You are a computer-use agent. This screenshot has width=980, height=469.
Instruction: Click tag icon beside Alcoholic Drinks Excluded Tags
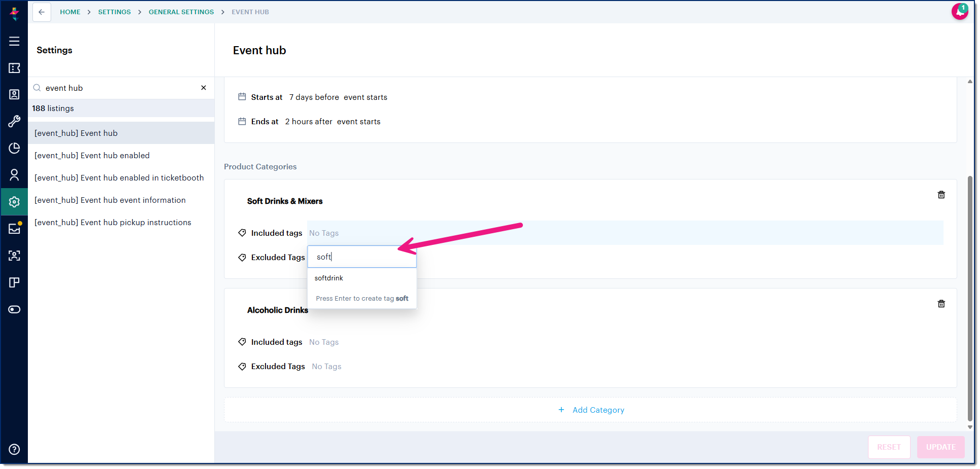click(242, 366)
